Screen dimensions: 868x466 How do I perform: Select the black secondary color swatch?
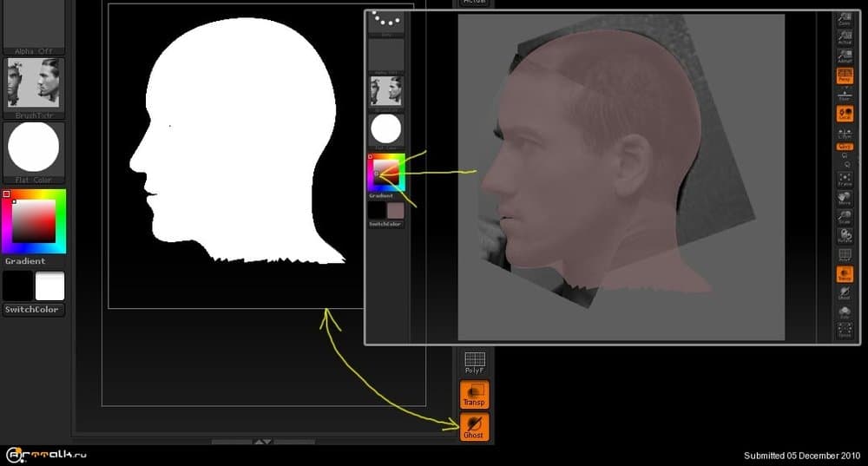pos(17,286)
